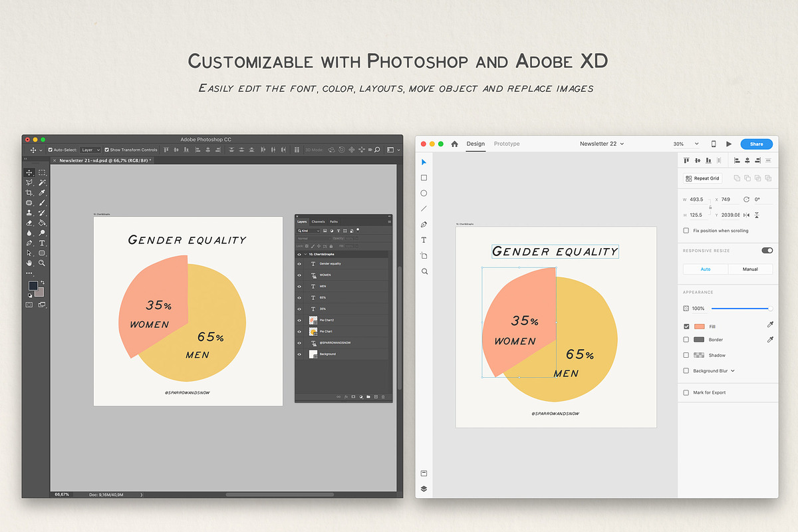Open the Newsletter 22 document title dropdown
Viewport: 798px width, 532px height.
coord(601,144)
